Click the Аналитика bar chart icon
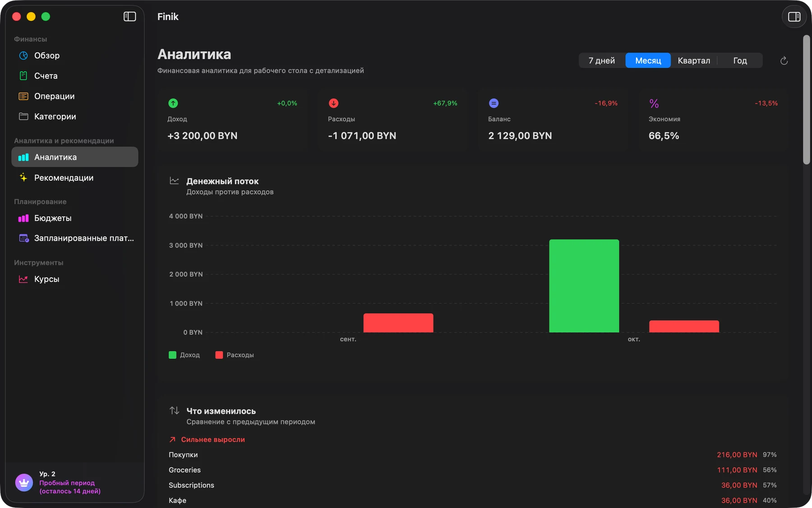 click(x=23, y=157)
